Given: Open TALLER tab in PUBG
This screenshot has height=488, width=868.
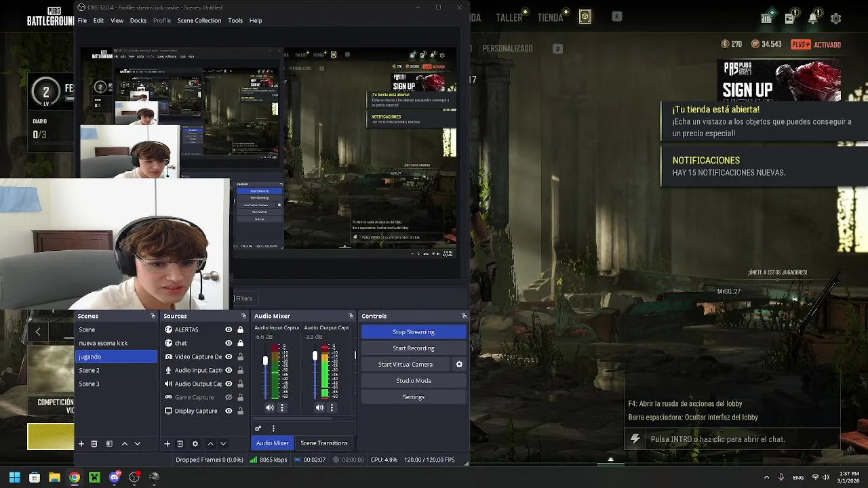Looking at the screenshot, I should click(509, 18).
